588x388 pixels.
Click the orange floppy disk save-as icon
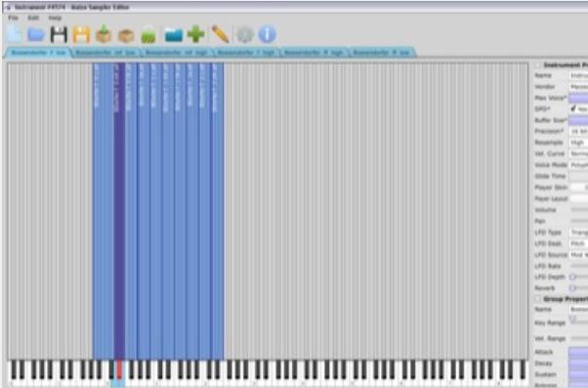(x=81, y=35)
